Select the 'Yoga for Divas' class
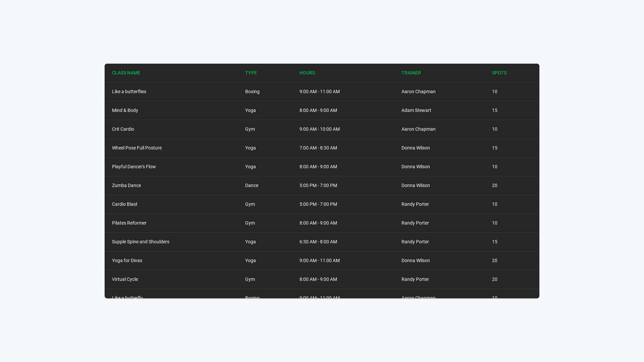This screenshot has width=644, height=362. 127,260
